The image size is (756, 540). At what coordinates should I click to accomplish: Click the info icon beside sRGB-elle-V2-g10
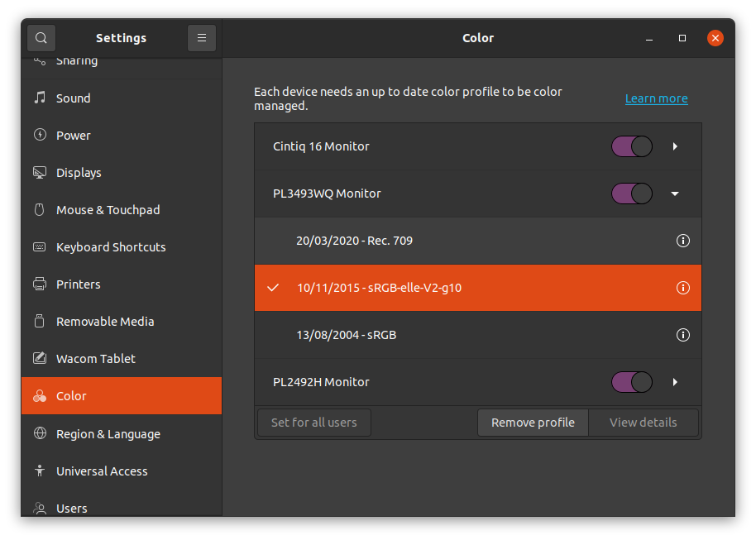[x=683, y=288]
